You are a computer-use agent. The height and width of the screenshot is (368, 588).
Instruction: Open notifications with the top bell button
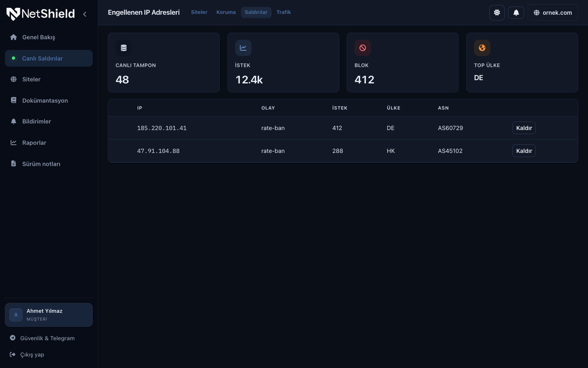pyautogui.click(x=516, y=13)
